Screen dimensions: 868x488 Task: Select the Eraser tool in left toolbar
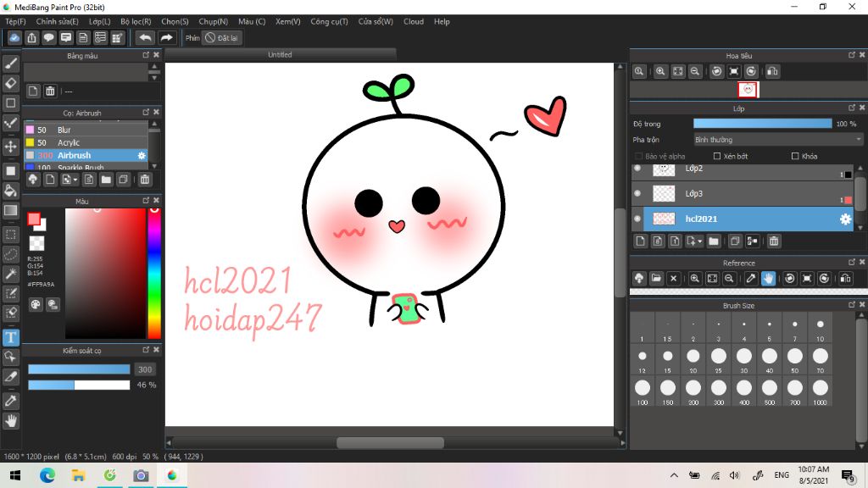tap(10, 83)
